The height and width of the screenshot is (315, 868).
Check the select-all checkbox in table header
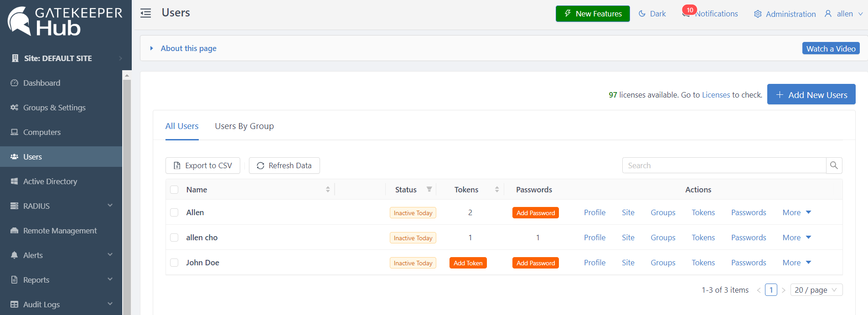click(x=174, y=190)
